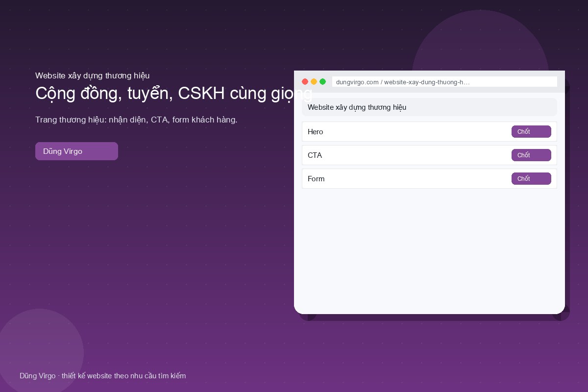Click the 'Trang thương hiệu: nhận diện' description text
This screenshot has height=392, width=588.
click(136, 120)
